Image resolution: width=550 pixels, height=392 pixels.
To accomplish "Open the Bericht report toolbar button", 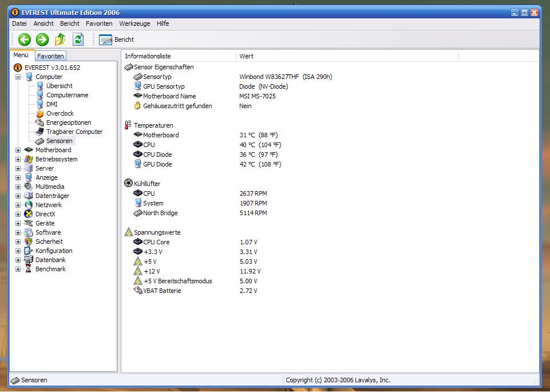I will point(116,39).
